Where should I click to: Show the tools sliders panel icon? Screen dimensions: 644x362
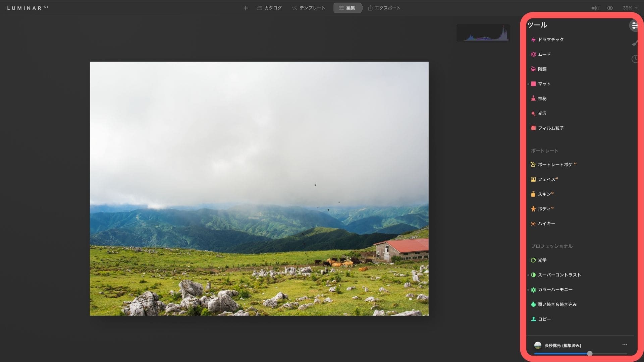[634, 25]
